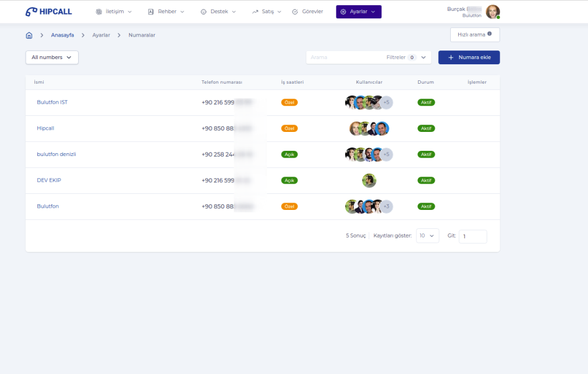
Task: Click the Özel badge in Hipcall row
Action: click(289, 128)
